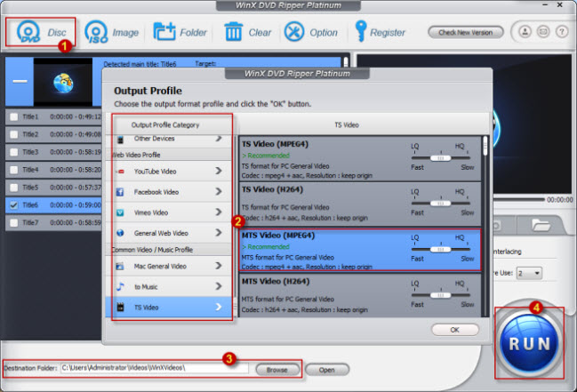The image size is (577, 392).
Task: Expand General Web Video arrow
Action: point(219,233)
